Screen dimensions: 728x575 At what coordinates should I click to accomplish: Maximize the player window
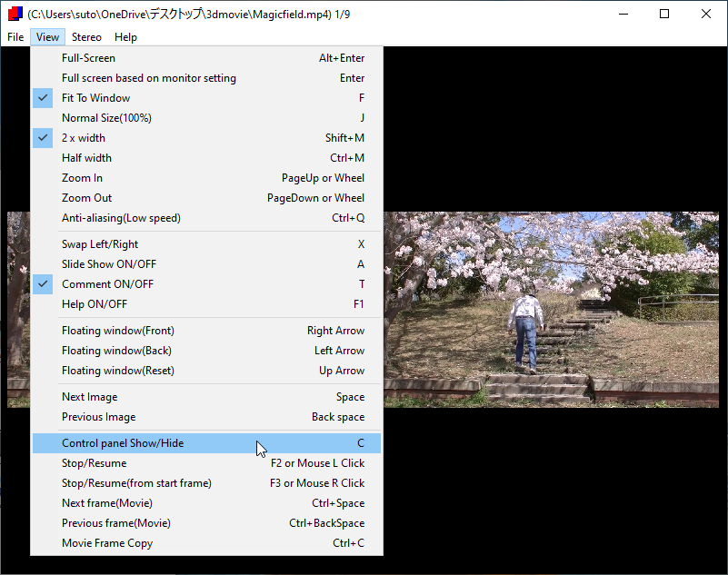coord(664,14)
